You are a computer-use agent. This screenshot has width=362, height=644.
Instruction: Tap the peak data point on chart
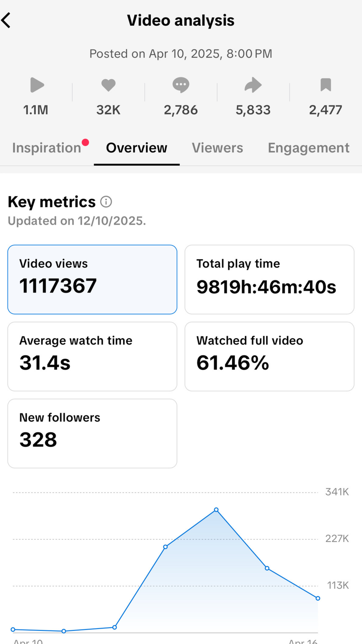pyautogui.click(x=216, y=510)
